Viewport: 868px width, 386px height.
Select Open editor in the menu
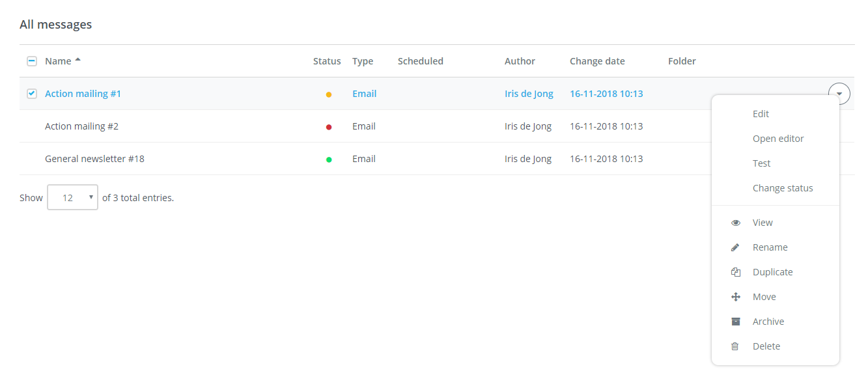pyautogui.click(x=778, y=139)
